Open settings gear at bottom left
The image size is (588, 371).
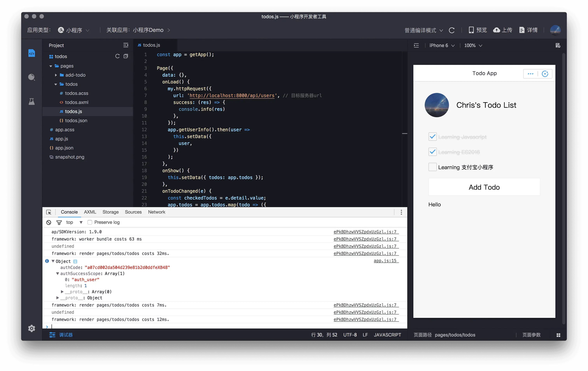coord(31,328)
